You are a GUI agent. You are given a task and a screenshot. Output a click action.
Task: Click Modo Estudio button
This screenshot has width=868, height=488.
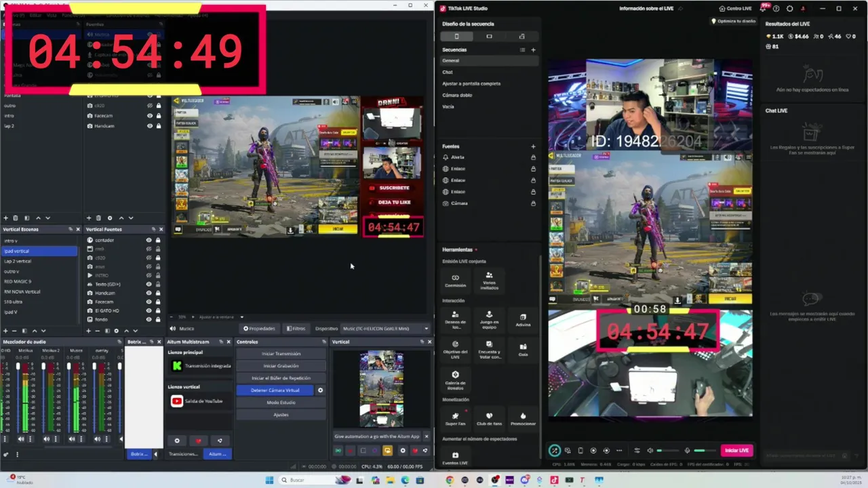point(281,403)
